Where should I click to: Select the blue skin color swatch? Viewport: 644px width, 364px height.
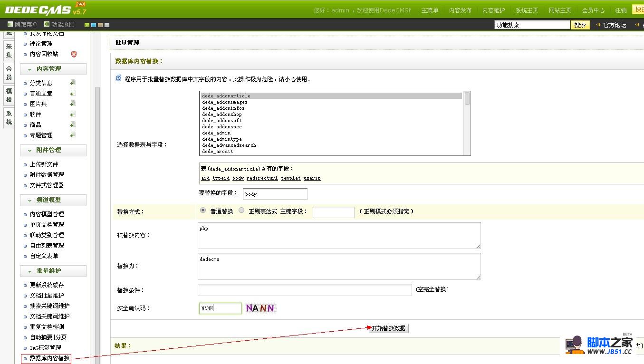(x=94, y=25)
